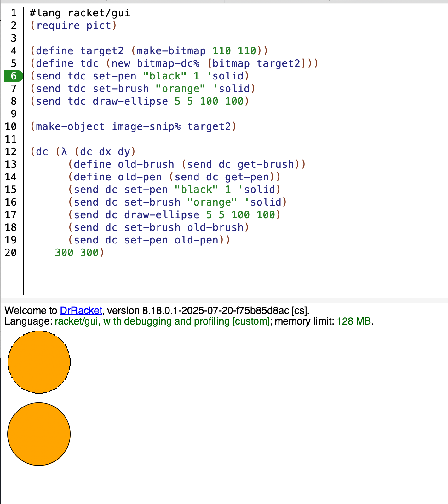Click "draw-ellipse" on line 17

(x=162, y=215)
